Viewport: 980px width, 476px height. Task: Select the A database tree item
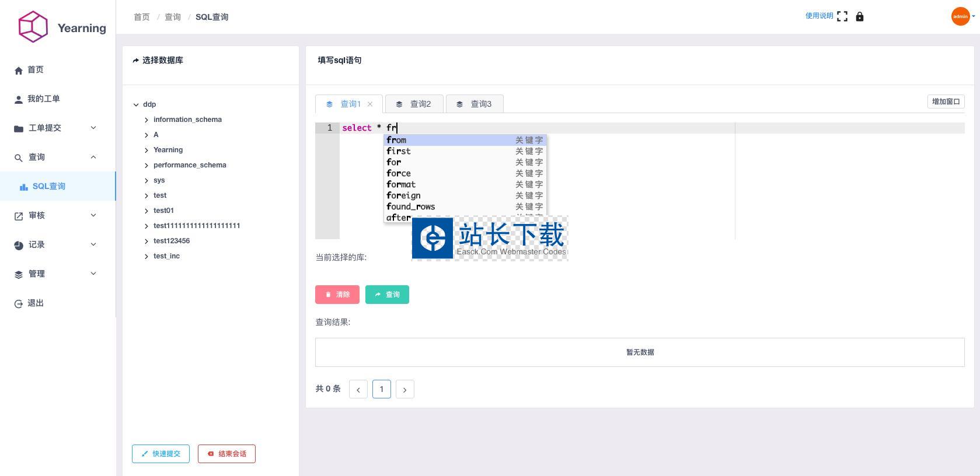pyautogui.click(x=156, y=135)
